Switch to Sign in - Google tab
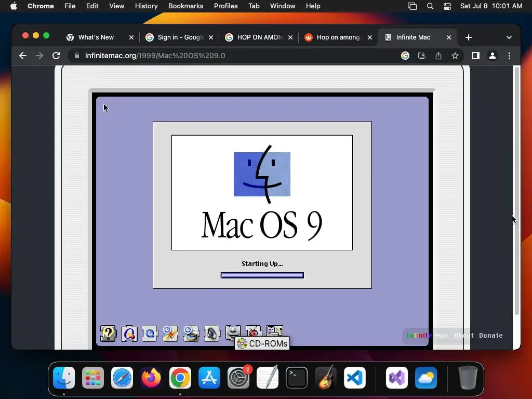This screenshot has height=399, width=532. [x=180, y=37]
